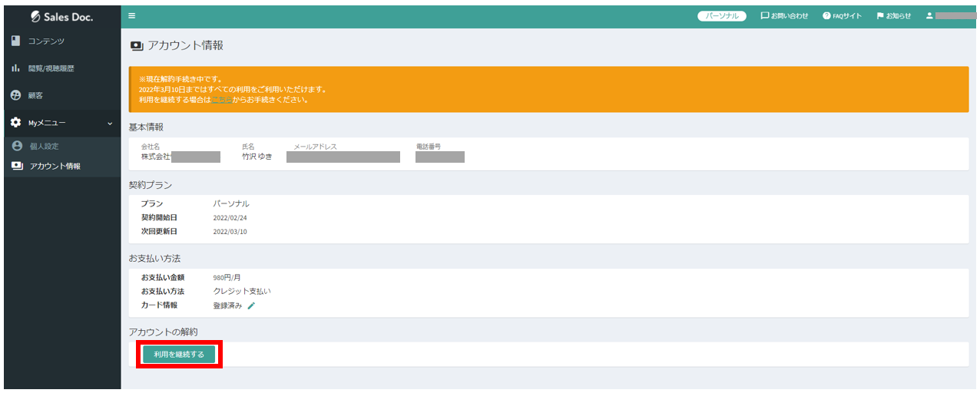This screenshot has width=980, height=393.
Task: Collapse the Myメニュー chevron
Action: click(x=110, y=123)
